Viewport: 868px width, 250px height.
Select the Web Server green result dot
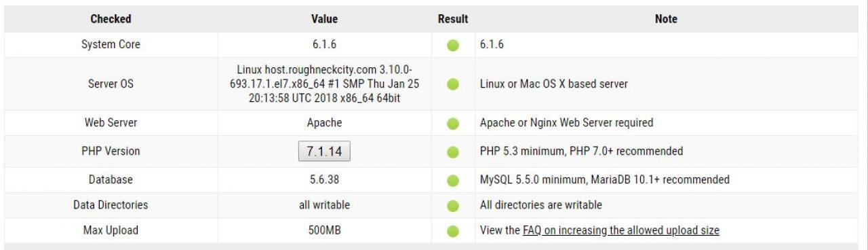pyautogui.click(x=453, y=124)
